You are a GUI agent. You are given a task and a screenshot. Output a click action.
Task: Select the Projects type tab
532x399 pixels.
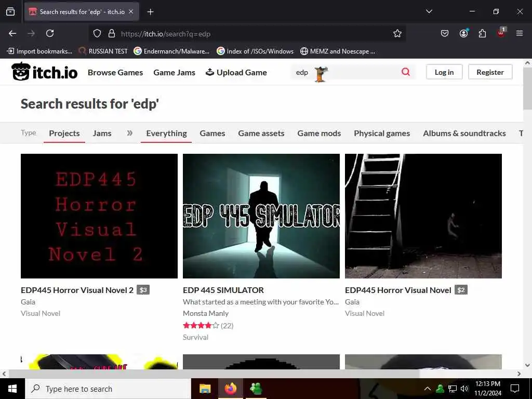(64, 134)
